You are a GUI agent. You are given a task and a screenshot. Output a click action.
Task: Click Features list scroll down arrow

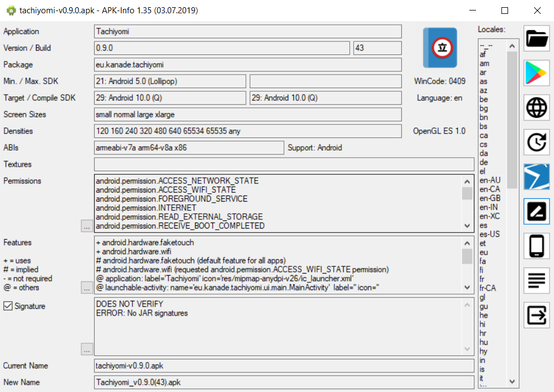click(x=467, y=287)
